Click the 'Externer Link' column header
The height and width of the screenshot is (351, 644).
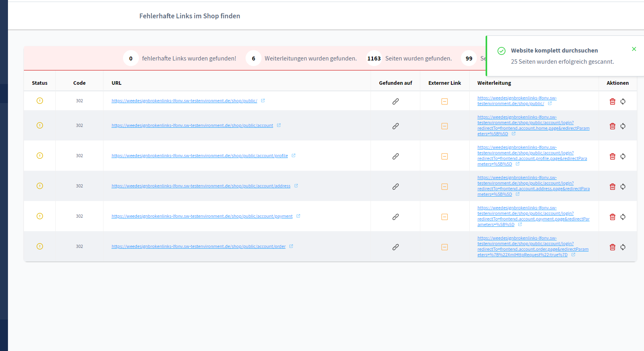[x=445, y=83]
